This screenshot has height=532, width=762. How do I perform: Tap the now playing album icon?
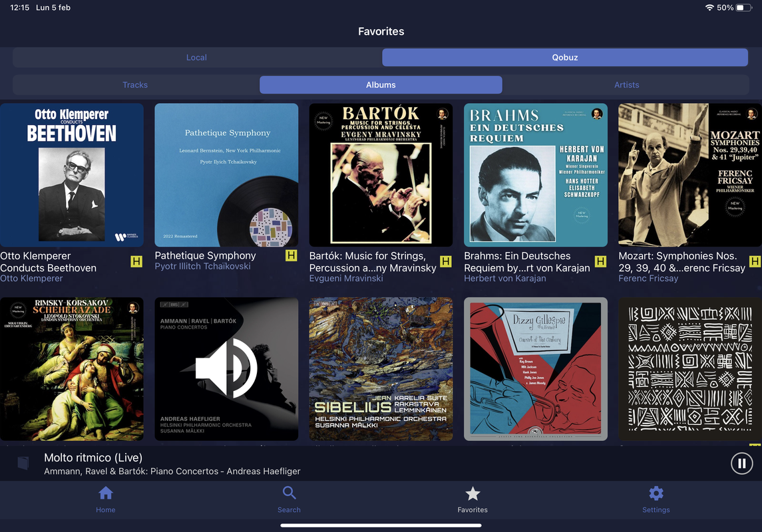pos(23,463)
